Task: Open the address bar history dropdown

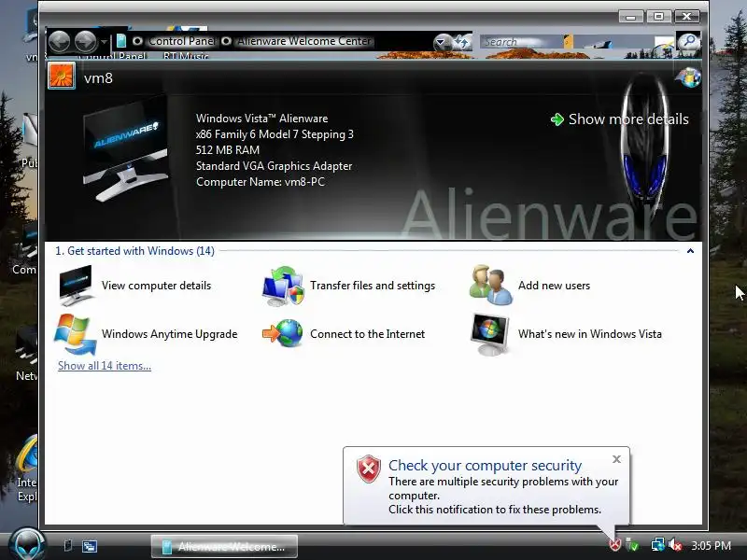Action: coord(442,42)
